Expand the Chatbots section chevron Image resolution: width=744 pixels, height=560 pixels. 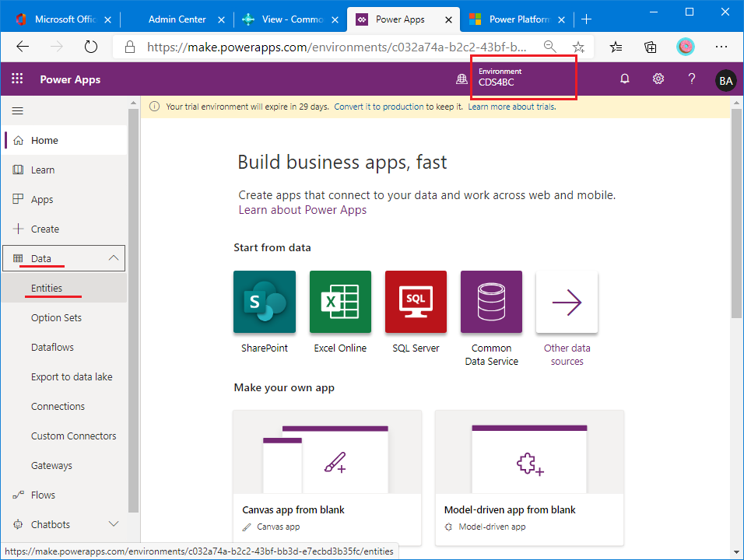[x=114, y=524]
